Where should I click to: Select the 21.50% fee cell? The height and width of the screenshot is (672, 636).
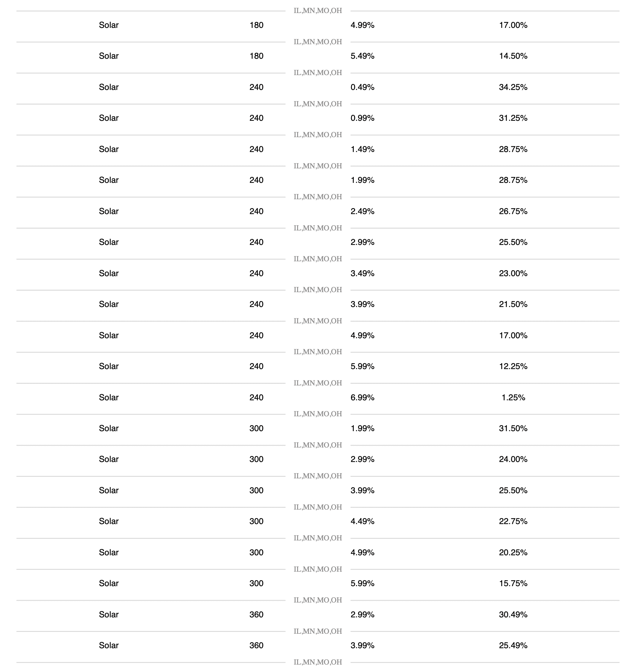pyautogui.click(x=513, y=304)
